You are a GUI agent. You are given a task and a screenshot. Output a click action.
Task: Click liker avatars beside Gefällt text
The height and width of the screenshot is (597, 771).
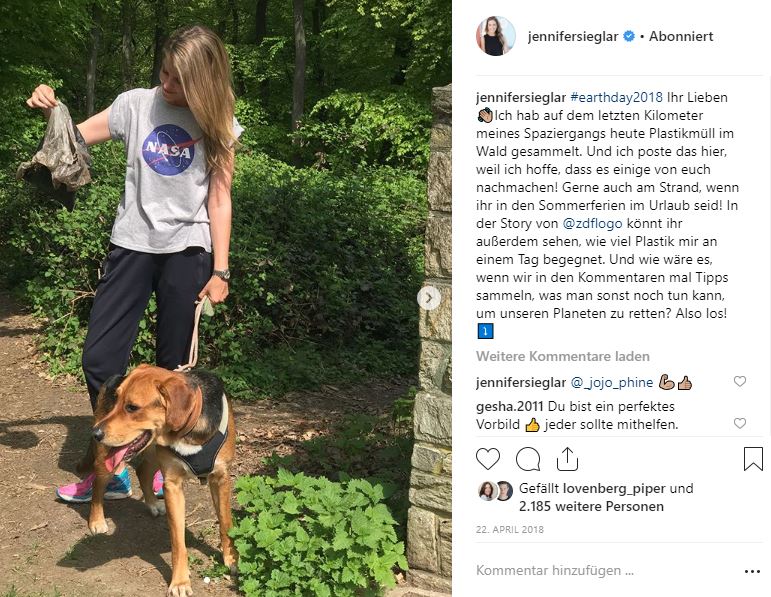coord(496,491)
